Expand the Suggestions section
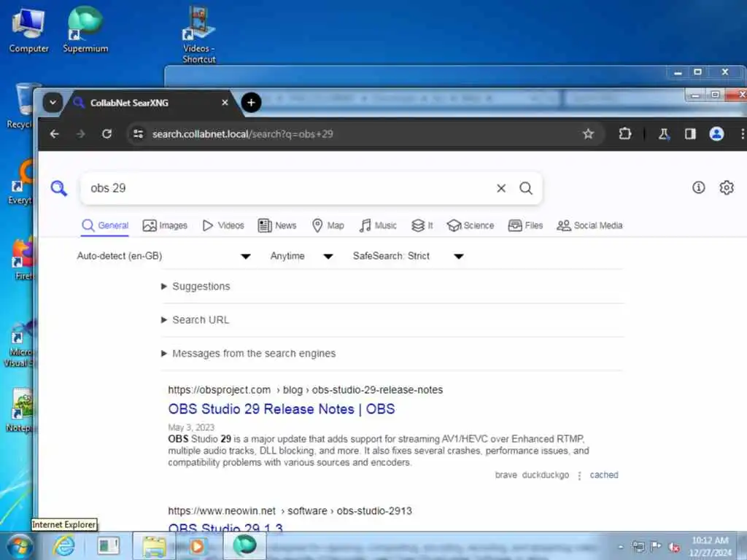The image size is (747, 560). point(196,286)
